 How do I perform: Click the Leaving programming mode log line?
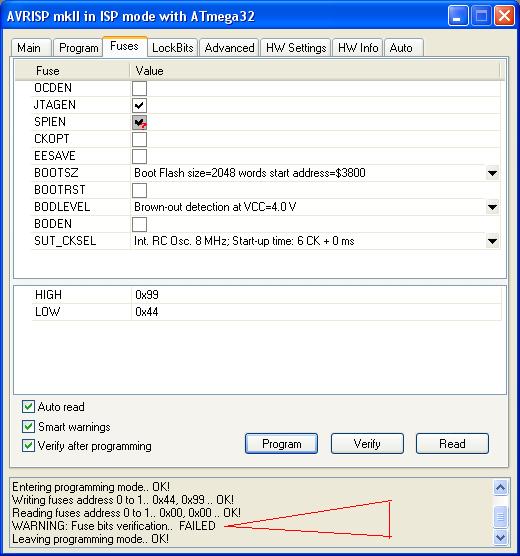point(90,539)
